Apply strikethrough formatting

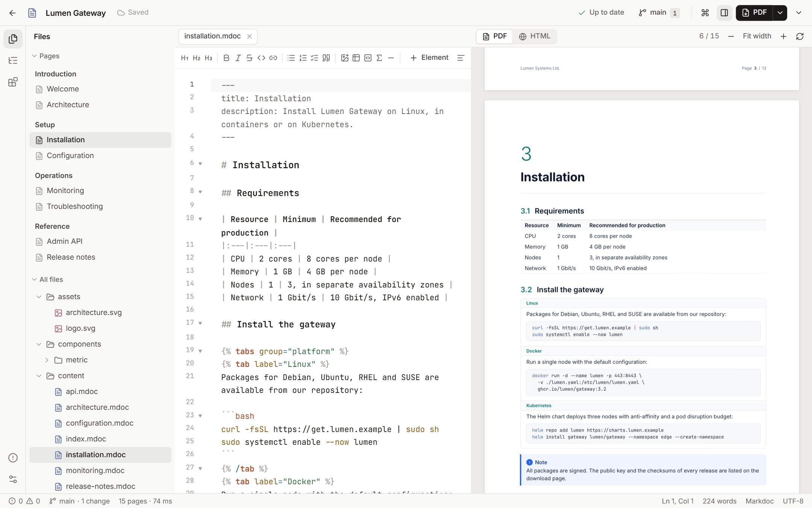250,58
